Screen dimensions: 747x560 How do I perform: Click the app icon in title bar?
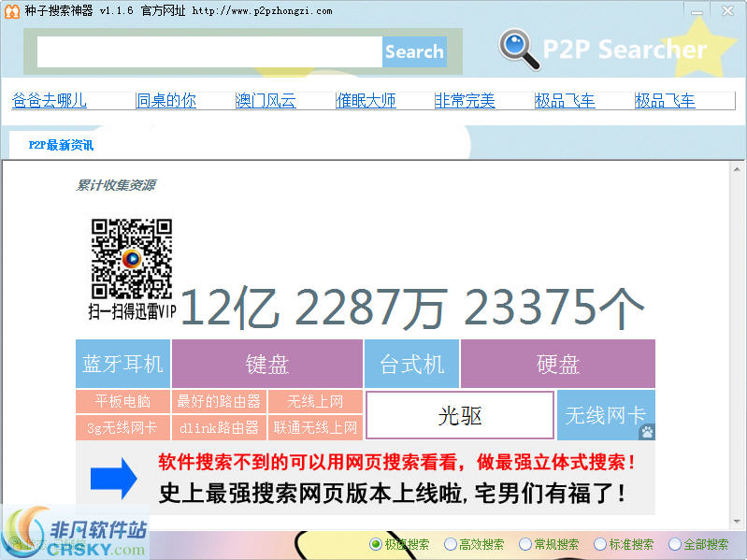tap(12, 10)
